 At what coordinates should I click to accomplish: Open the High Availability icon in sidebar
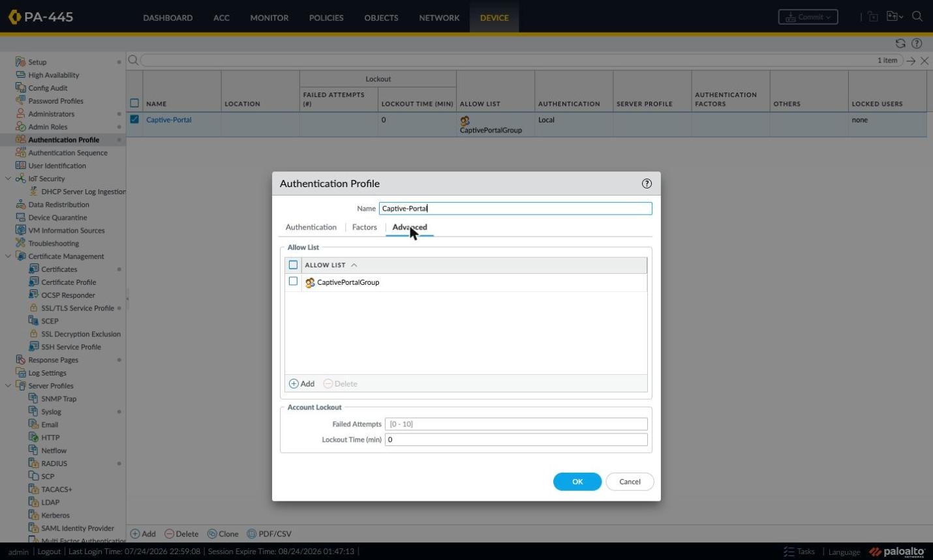point(20,75)
